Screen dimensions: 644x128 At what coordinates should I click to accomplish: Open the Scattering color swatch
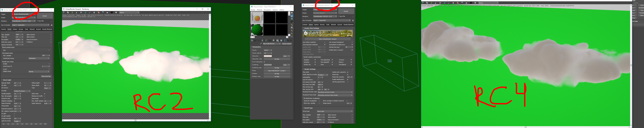pyautogui.click(x=268, y=65)
